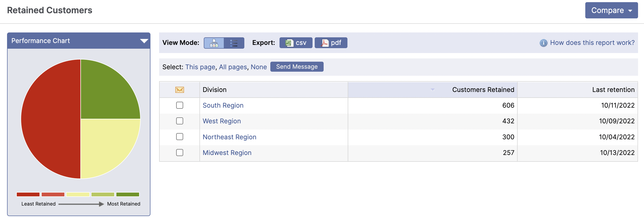Export the report as PDF

[331, 43]
